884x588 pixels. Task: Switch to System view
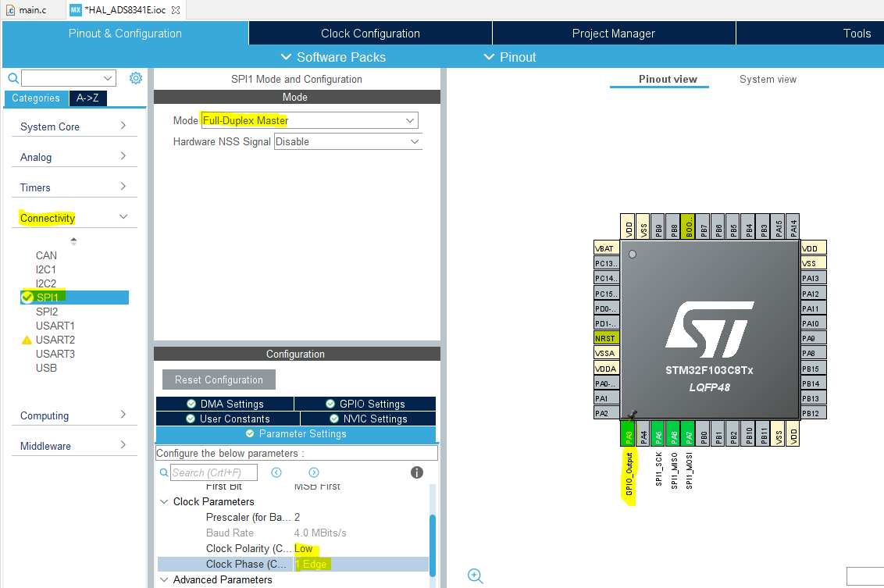[768, 80]
